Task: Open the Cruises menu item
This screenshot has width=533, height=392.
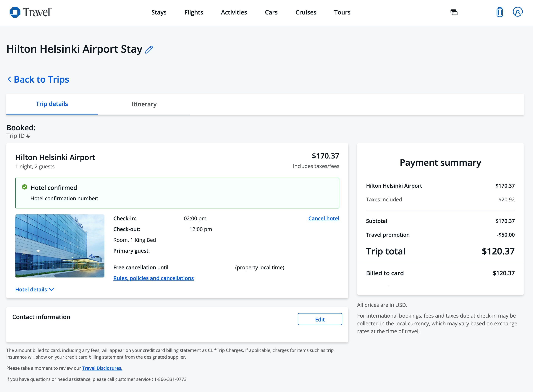Action: (x=306, y=12)
